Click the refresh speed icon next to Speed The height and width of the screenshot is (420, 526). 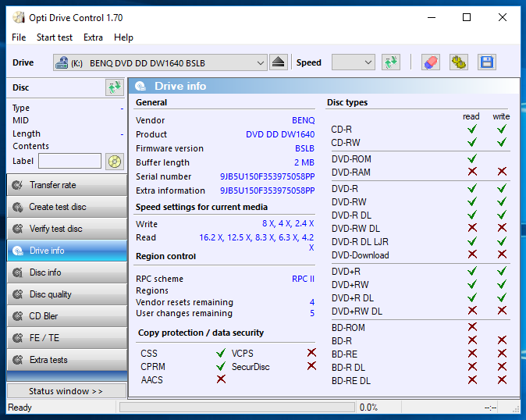coord(391,62)
